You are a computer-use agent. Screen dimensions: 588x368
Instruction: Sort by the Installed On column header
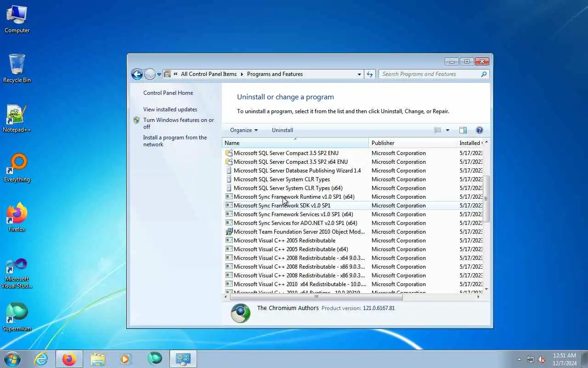tap(470, 143)
